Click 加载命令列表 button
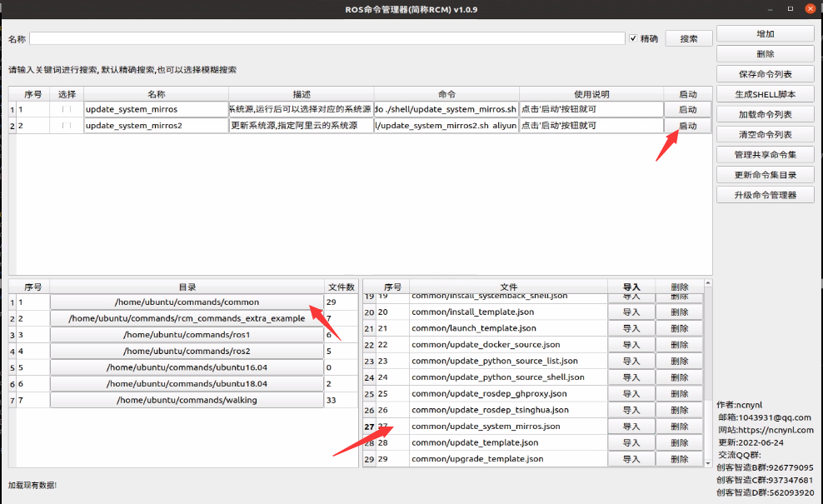 click(x=766, y=114)
